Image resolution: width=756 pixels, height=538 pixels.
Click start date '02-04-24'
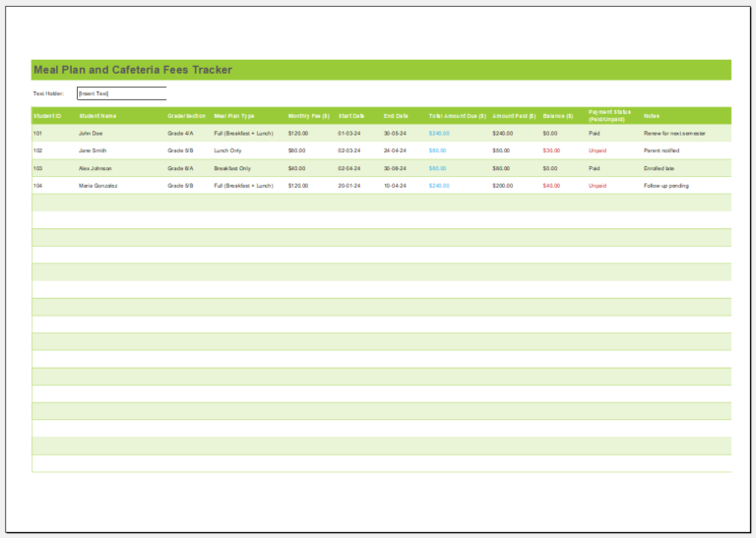pyautogui.click(x=349, y=168)
